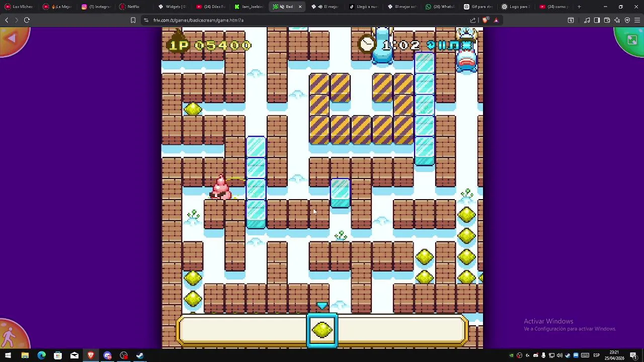The width and height of the screenshot is (644, 362).
Task: Close the active Bad Ice-Cream tab
Action: coord(300,7)
